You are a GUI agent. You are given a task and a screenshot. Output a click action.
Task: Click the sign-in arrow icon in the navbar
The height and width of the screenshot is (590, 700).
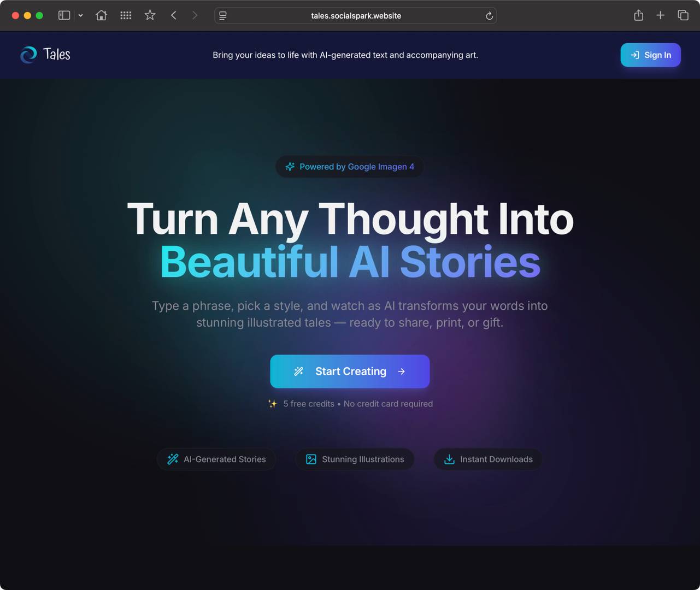pos(634,55)
